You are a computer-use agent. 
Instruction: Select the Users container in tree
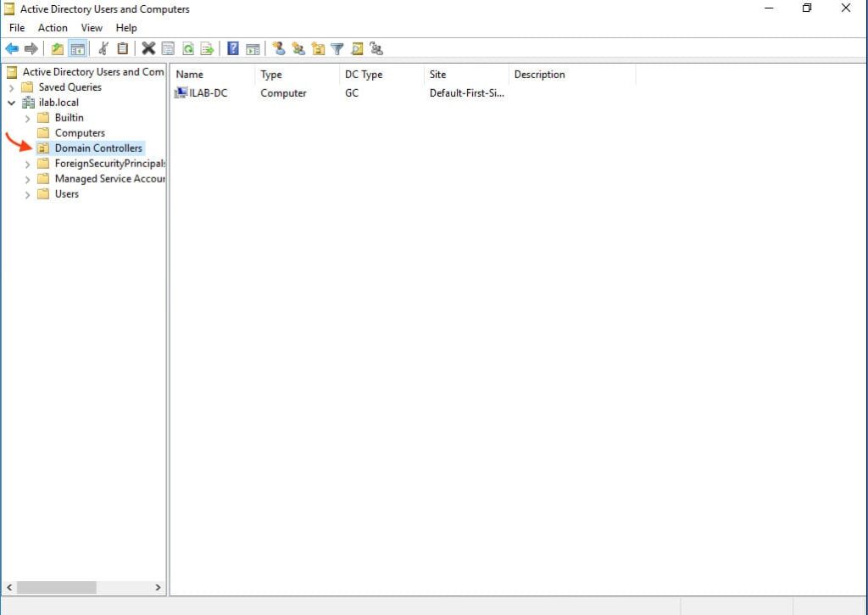point(66,194)
